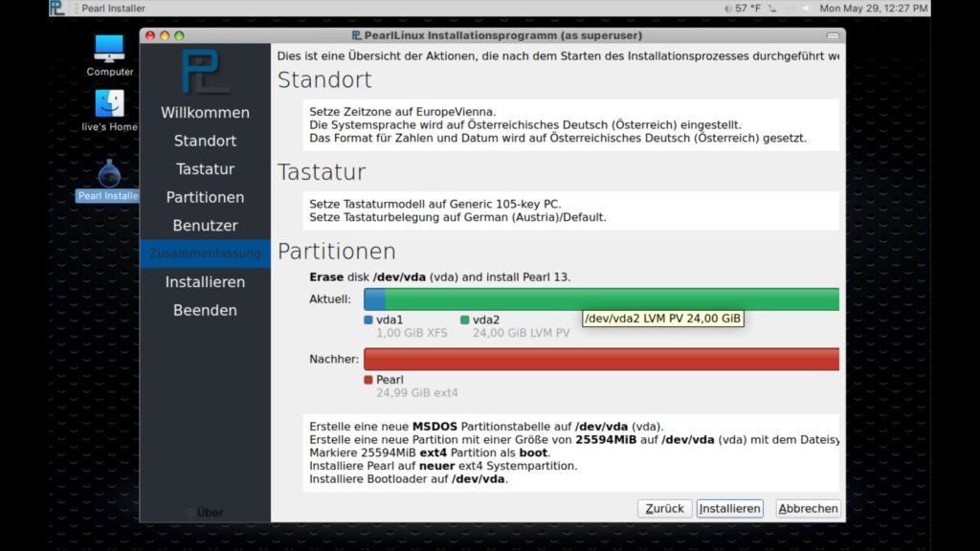The image size is (980, 551).
Task: Click the 'Markiere 25594MiB ext4 Partition als boot' line
Action: click(430, 452)
